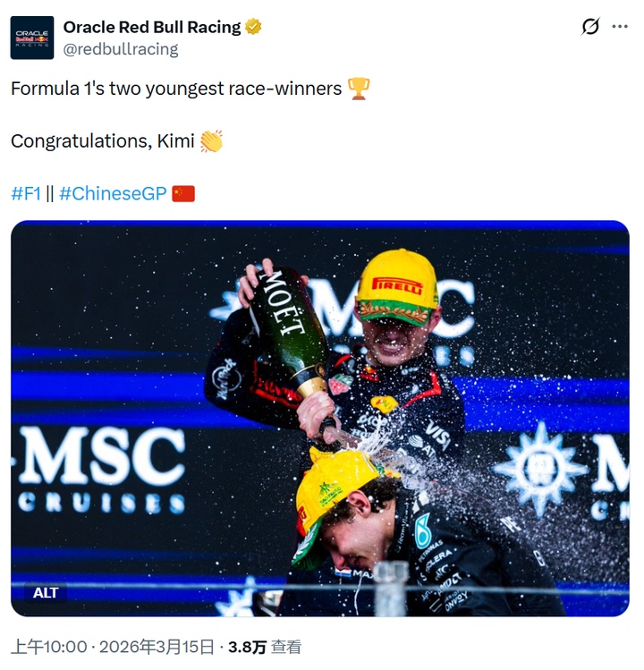
Task: Click the Oracle Red Bull Racing avatar
Action: click(x=32, y=38)
